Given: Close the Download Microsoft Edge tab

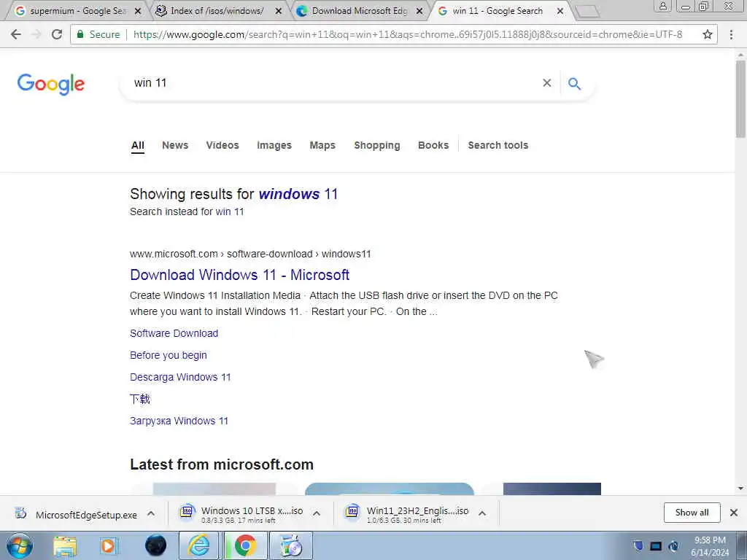Looking at the screenshot, I should (419, 11).
